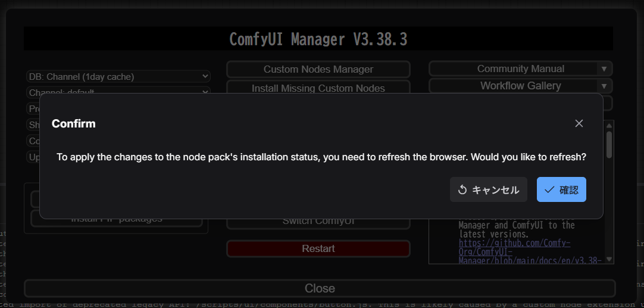
Task: Open the Channel: default dropdown
Action: (118, 91)
